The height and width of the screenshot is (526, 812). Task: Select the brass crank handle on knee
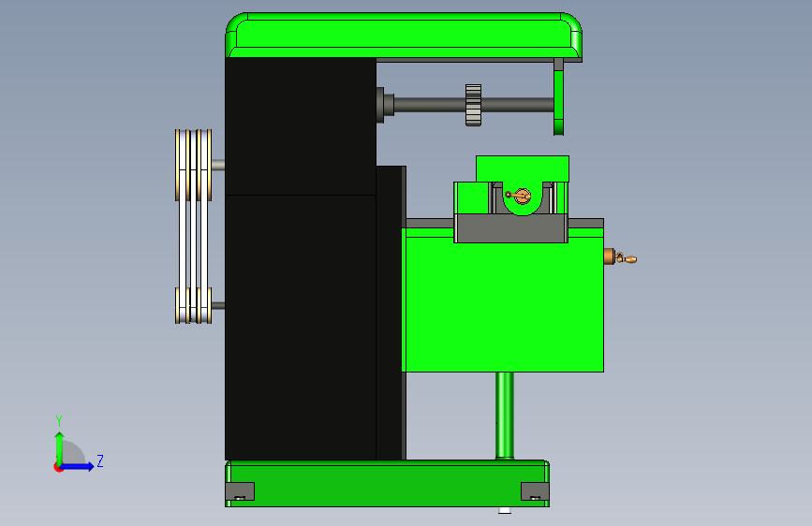(620, 256)
